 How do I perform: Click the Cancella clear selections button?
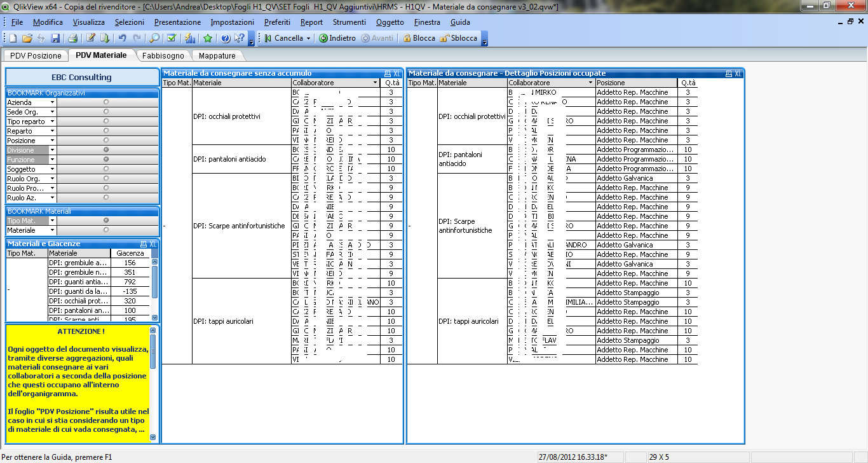tap(283, 38)
